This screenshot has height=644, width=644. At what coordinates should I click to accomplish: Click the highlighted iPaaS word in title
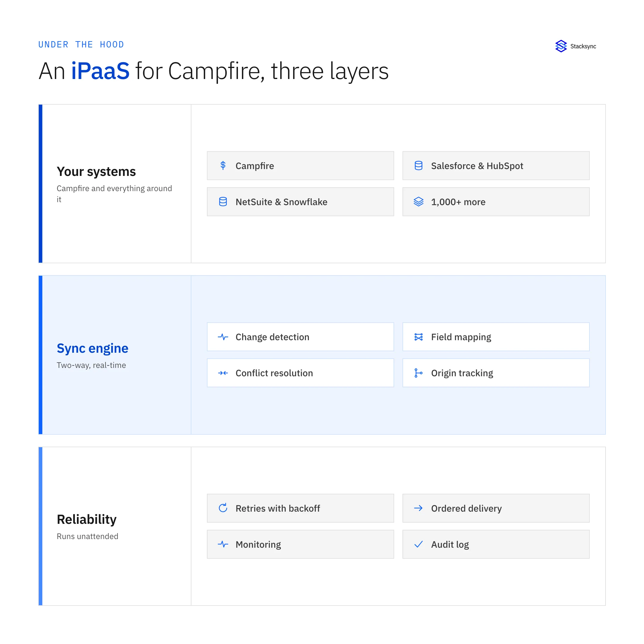[100, 71]
